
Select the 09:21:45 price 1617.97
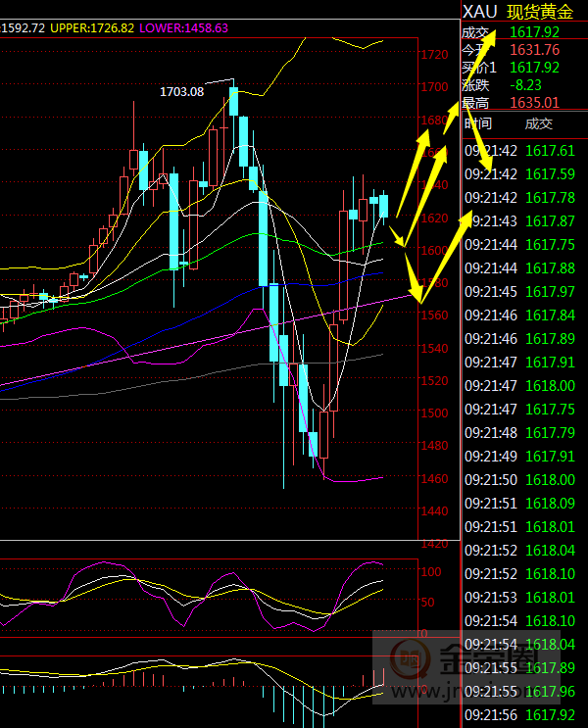[x=550, y=292]
